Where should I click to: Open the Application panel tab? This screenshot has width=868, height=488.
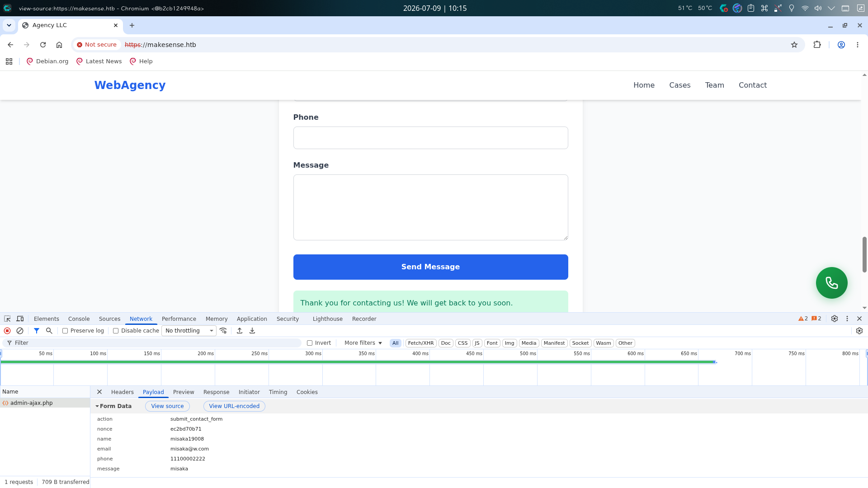coord(252,319)
